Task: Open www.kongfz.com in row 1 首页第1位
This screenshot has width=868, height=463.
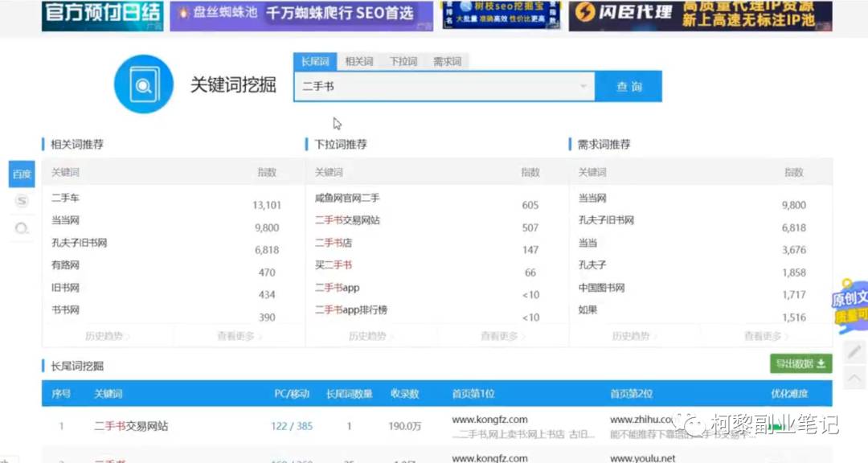Action: pos(489,420)
